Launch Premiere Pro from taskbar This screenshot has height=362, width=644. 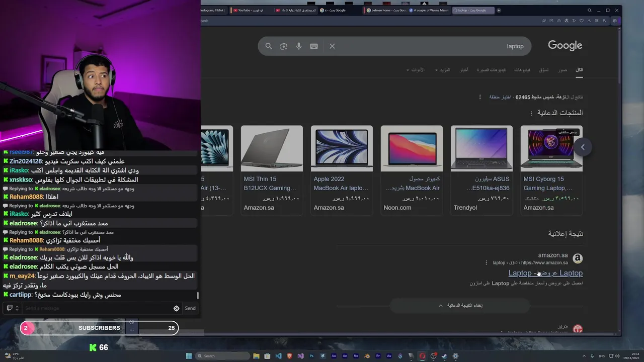click(x=378, y=356)
